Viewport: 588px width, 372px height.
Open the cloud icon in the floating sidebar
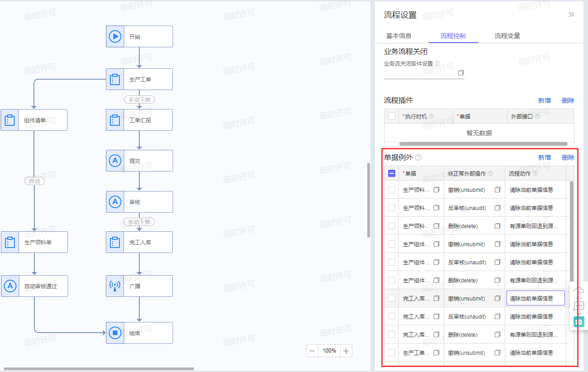point(579,290)
